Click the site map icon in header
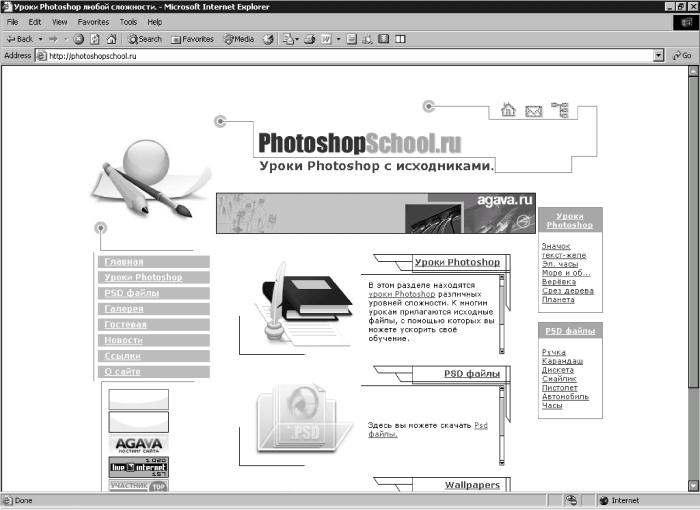This screenshot has width=700, height=510. tap(560, 109)
